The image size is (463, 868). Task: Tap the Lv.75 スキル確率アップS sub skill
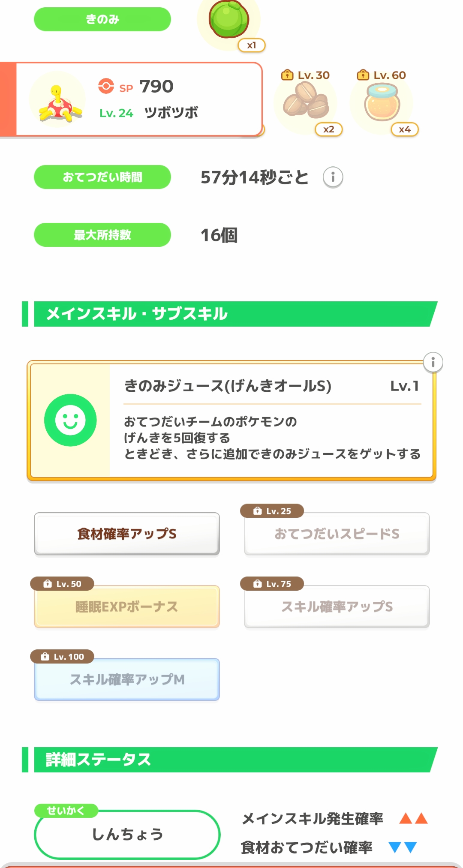tap(337, 607)
